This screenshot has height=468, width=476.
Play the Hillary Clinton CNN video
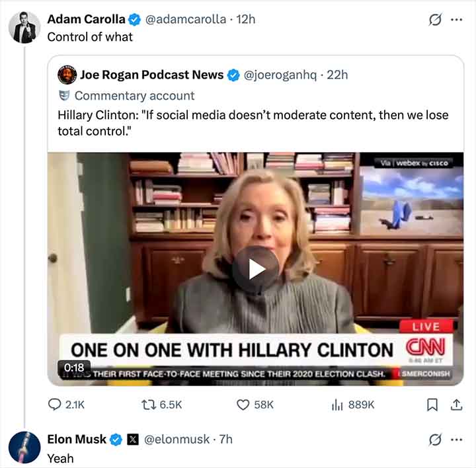click(256, 268)
